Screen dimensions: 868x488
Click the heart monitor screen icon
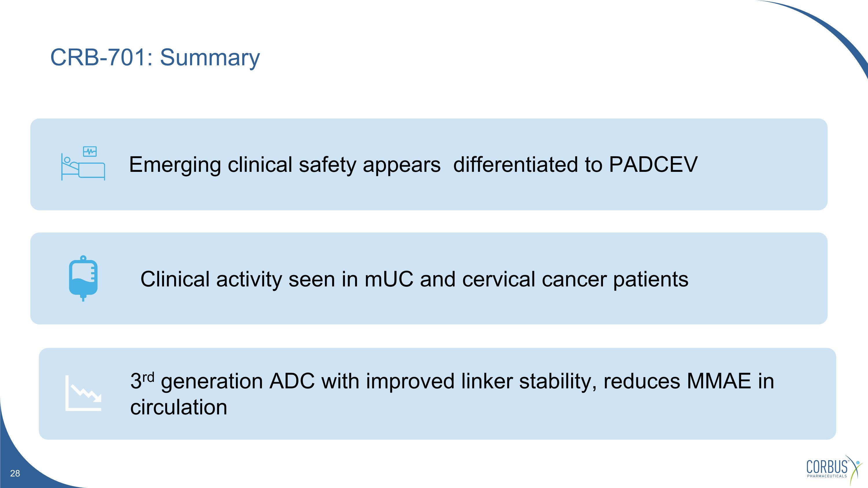pos(90,151)
